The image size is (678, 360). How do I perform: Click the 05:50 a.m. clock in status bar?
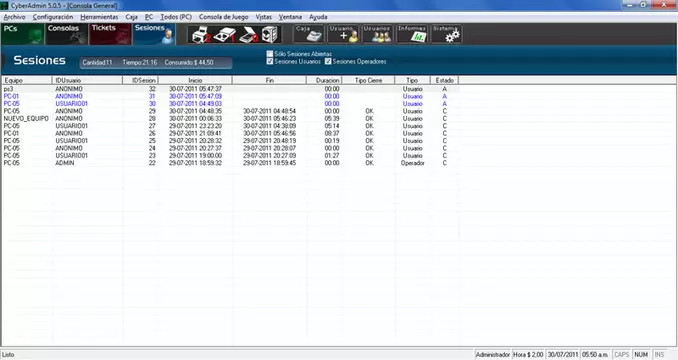[595, 355]
